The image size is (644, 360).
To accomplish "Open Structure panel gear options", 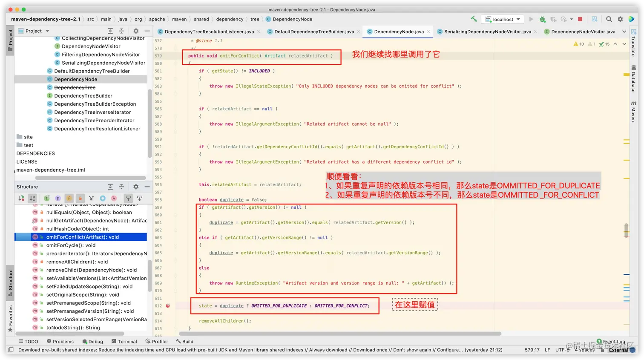I will pyautogui.click(x=136, y=187).
